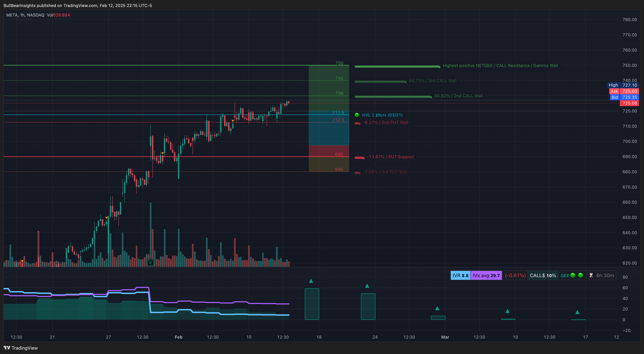Click the Bid 725.35 price tag
This screenshot has height=354, width=644.
624,97
